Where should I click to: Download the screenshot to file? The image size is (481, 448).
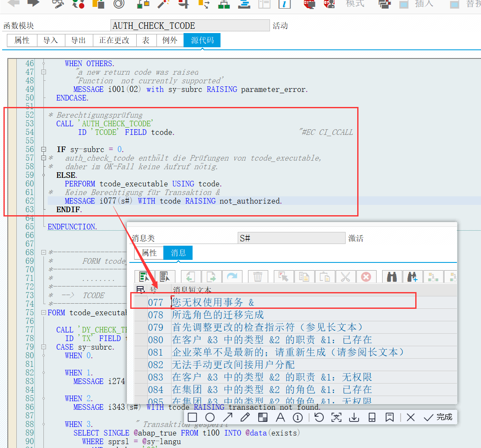point(354,417)
